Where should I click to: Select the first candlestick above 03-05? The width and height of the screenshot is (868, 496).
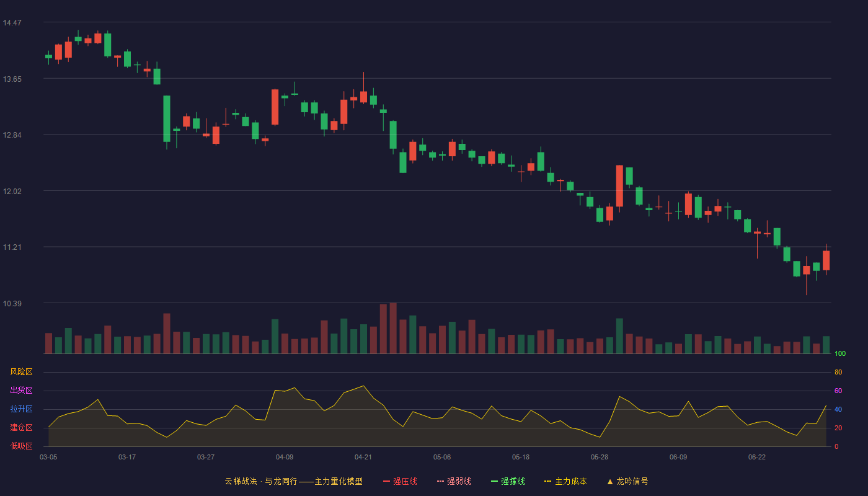click(x=48, y=57)
